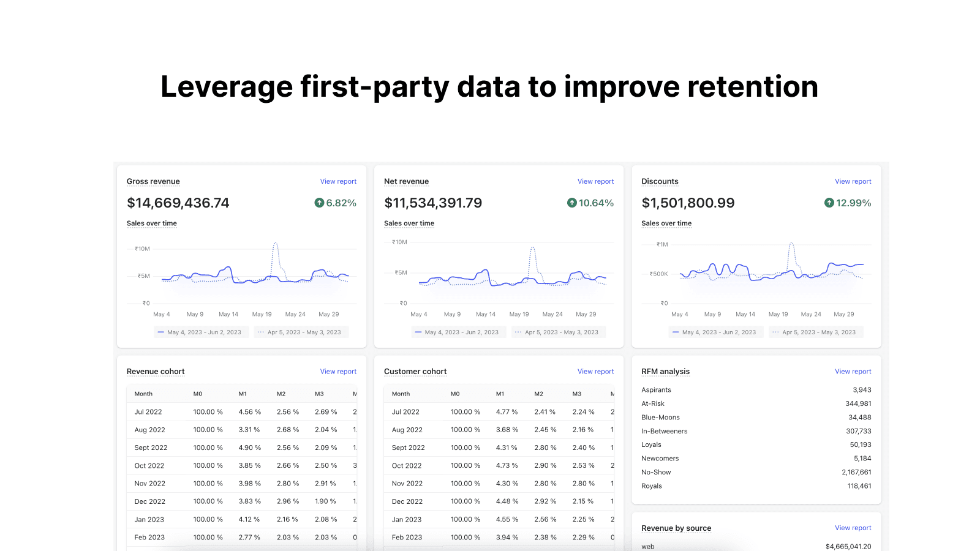Toggle the Apr 5 - May 3 comparison series on Gross revenue
The width and height of the screenshot is (980, 551).
pos(301,332)
